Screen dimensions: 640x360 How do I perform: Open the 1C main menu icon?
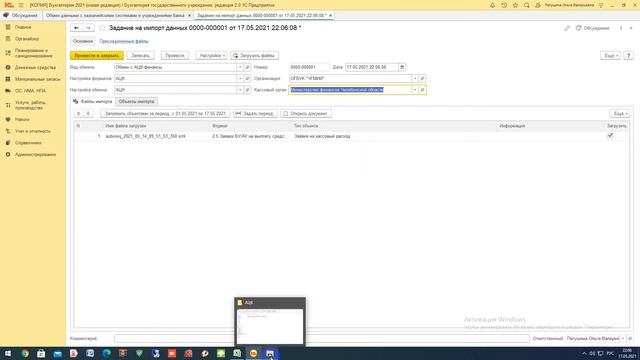[x=21, y=5]
